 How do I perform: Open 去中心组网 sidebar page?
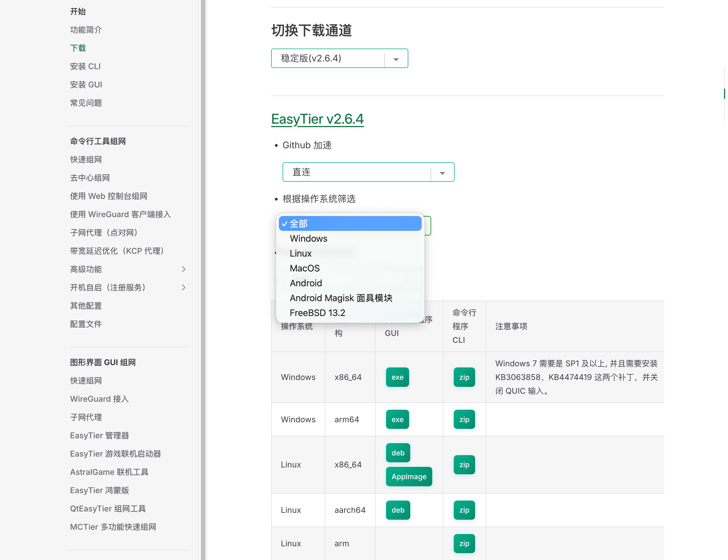[90, 178]
